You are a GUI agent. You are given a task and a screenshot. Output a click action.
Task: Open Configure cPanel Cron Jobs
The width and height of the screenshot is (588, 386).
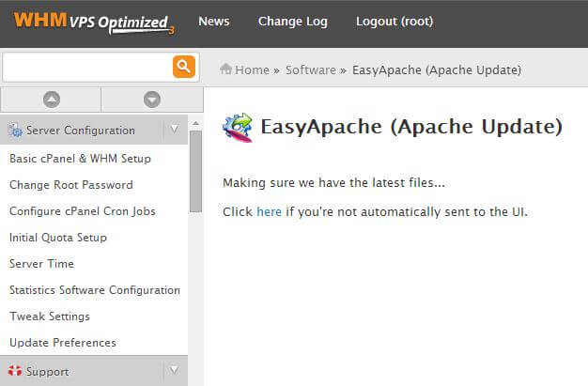point(83,211)
